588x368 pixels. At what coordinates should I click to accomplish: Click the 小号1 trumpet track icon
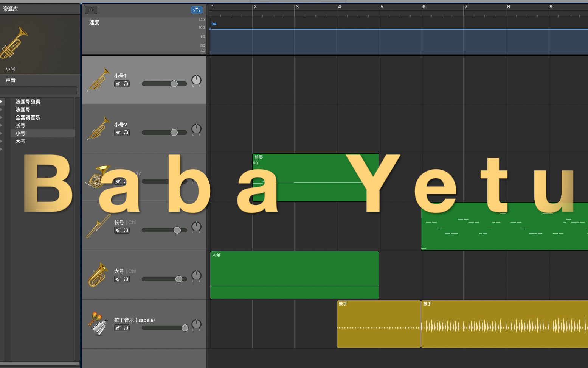98,80
